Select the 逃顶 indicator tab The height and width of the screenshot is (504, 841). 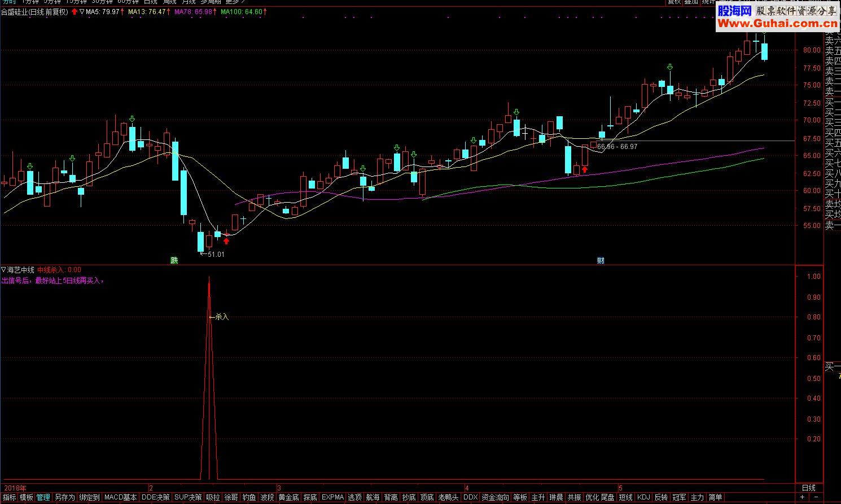click(354, 497)
